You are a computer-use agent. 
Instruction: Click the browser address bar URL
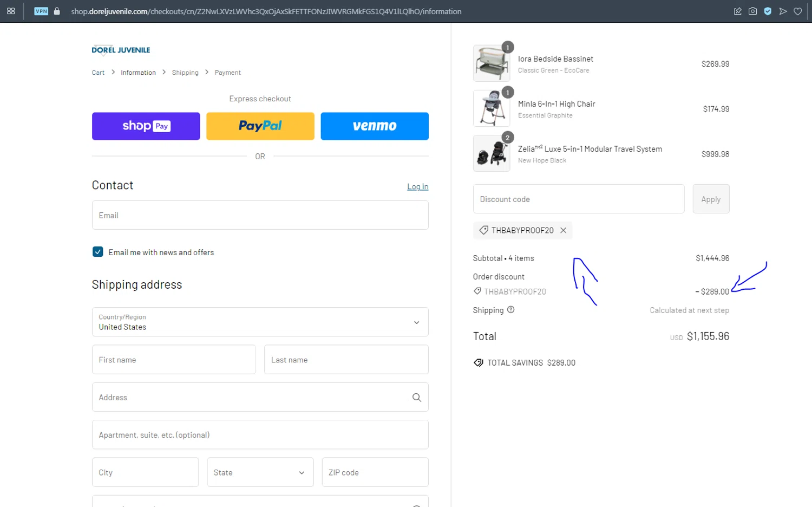266,11
